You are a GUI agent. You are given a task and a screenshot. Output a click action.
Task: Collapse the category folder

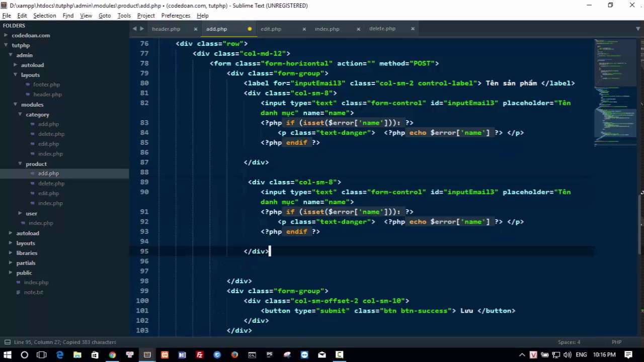tap(21, 114)
